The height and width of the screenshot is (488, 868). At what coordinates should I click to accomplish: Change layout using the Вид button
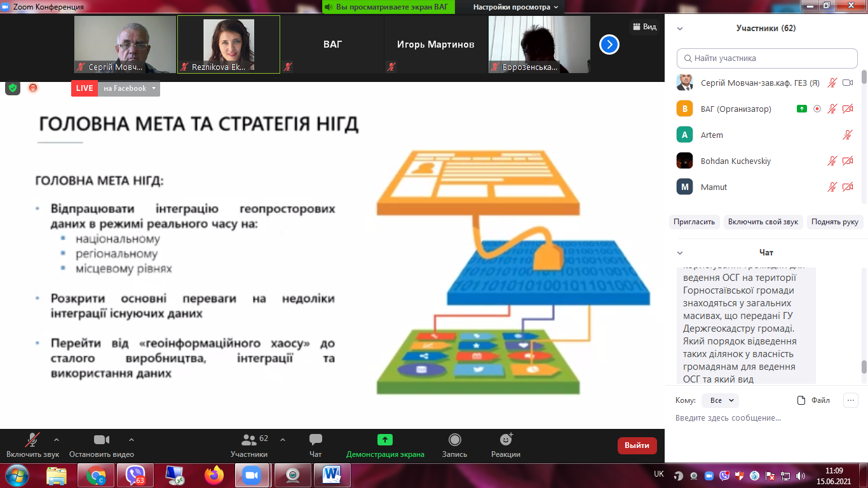pyautogui.click(x=644, y=27)
